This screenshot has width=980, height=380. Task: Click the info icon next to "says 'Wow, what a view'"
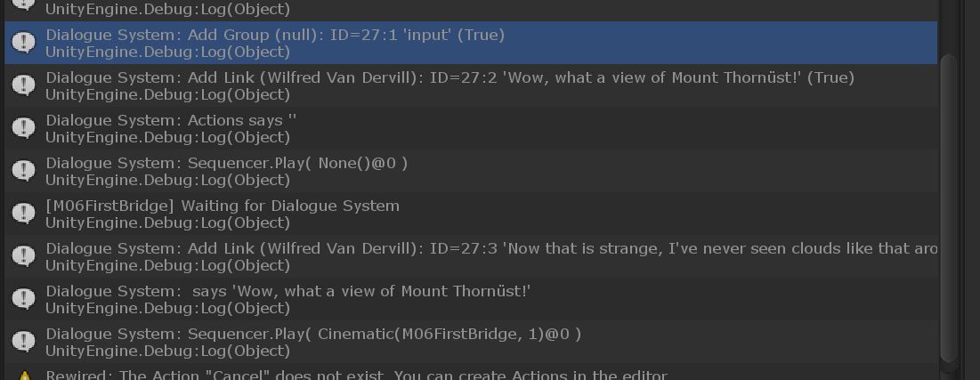tap(24, 299)
